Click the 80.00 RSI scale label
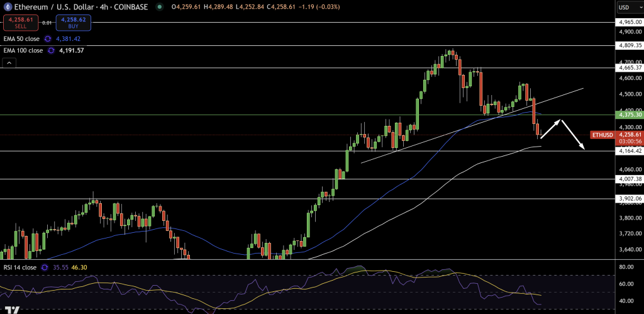The image size is (644, 314). (x=628, y=267)
